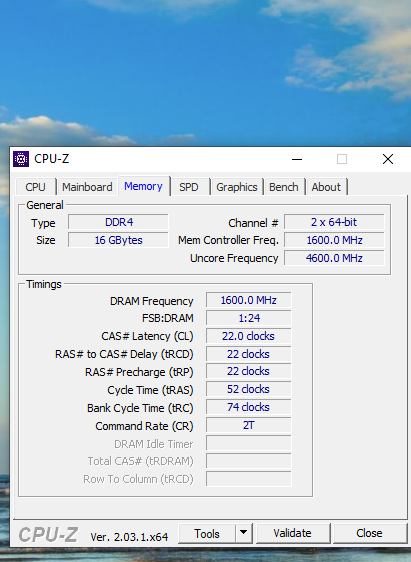Click the CAS# Latency value 22.0 clocks

pyautogui.click(x=249, y=336)
